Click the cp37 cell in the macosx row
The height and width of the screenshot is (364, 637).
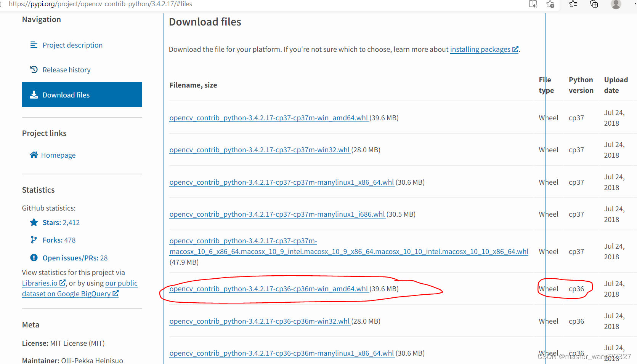(x=576, y=251)
